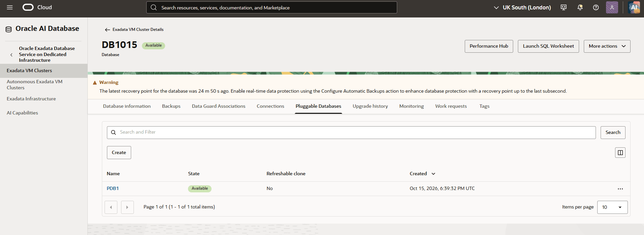Click the Name column header
This screenshot has height=235, width=644.
113,174
